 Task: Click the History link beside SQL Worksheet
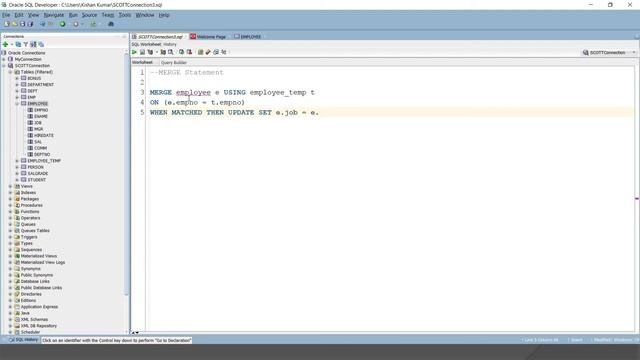point(170,44)
